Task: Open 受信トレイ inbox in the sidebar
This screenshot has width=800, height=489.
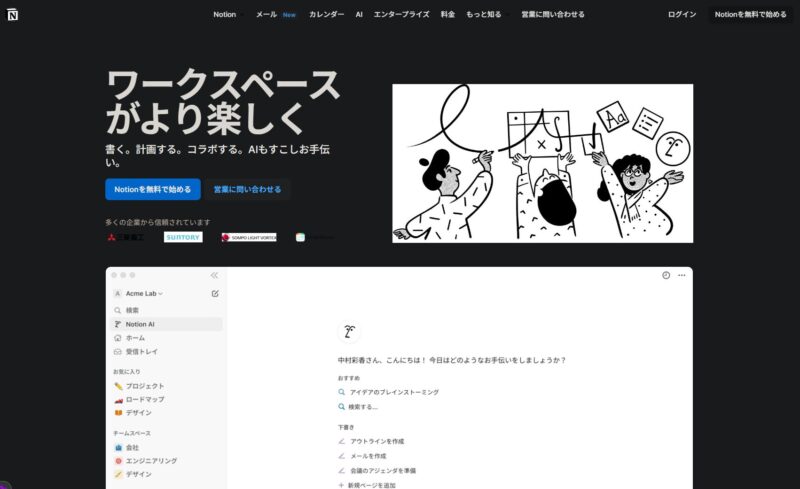Action: click(x=166, y=352)
